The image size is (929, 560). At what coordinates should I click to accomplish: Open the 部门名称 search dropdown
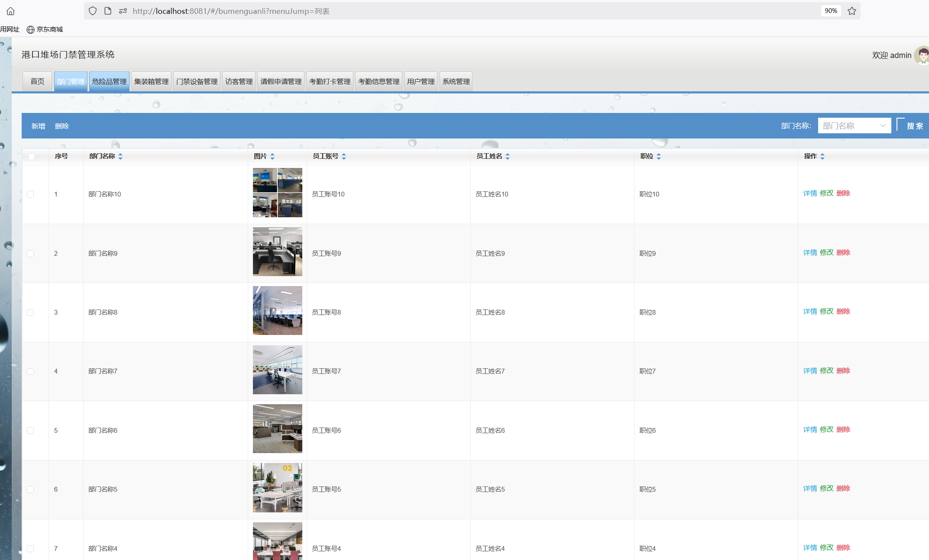click(854, 126)
